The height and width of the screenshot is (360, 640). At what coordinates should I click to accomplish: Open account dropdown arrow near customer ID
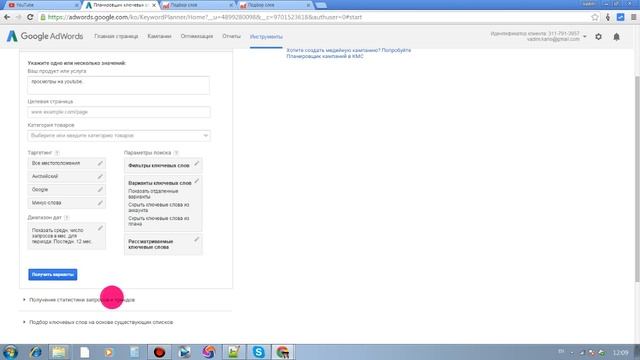click(x=585, y=37)
